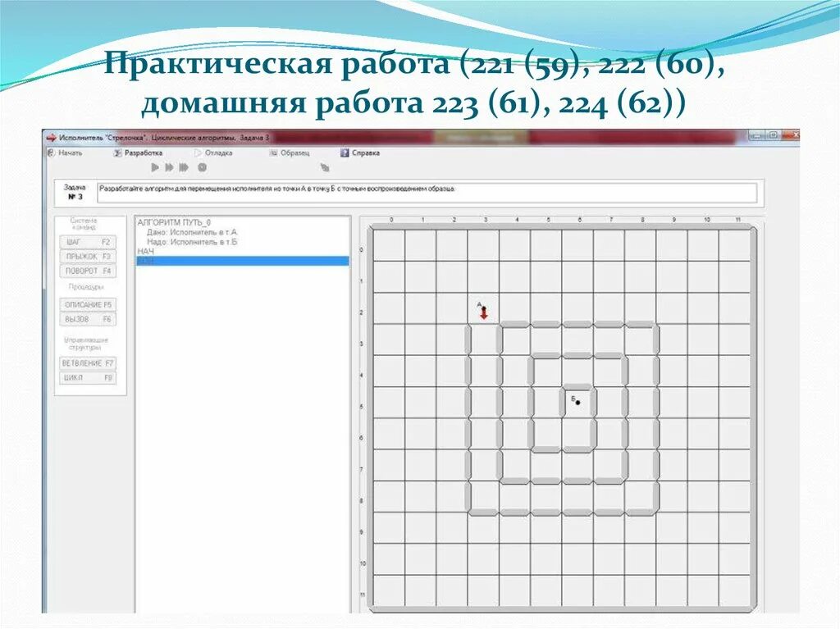Open the Справка menu
This screenshot has height=629, width=840.
tap(360, 153)
